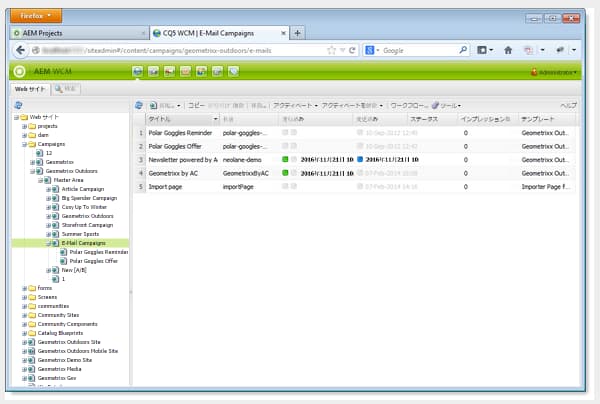Select the Catalog Blueprints folder
Screen dimensions: 600x404
tap(60, 333)
